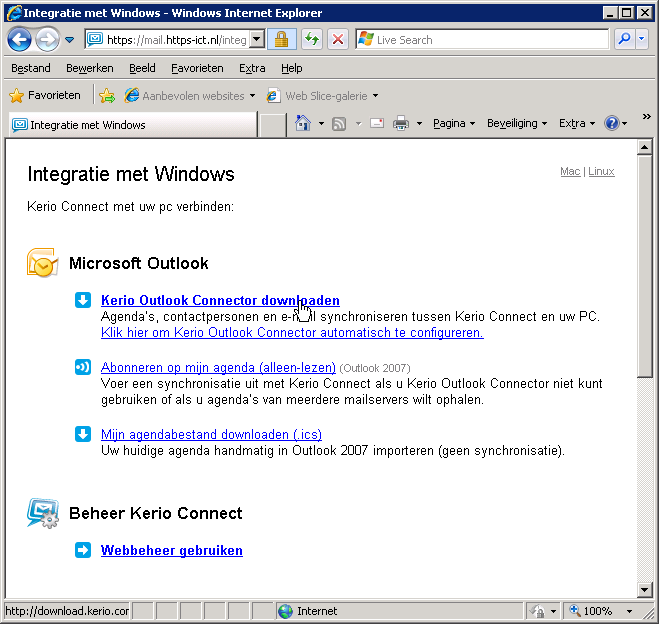Image resolution: width=659 pixels, height=624 pixels.
Task: Open the search provider dropdown arrow
Action: [641, 39]
